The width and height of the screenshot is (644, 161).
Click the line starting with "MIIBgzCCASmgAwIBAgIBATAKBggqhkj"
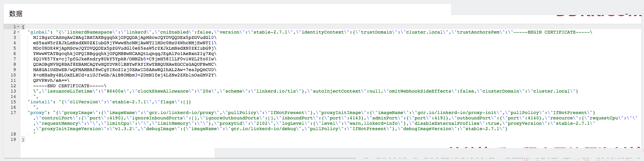tap(125, 38)
